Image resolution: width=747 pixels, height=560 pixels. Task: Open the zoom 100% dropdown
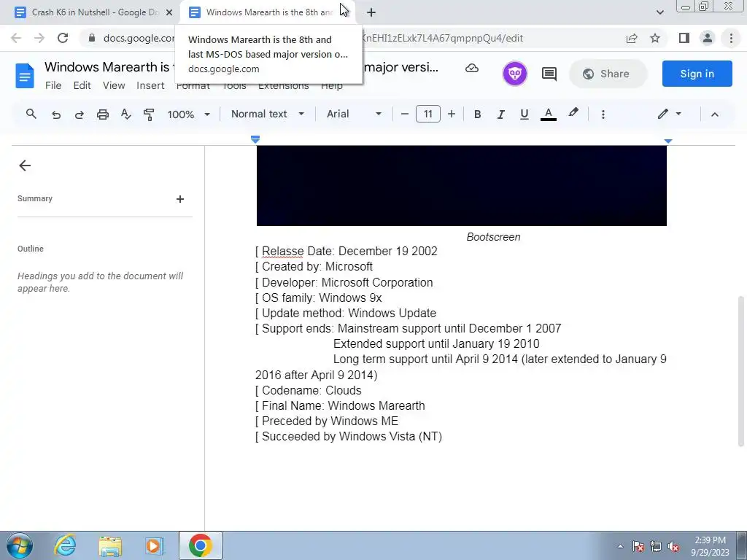tap(189, 114)
